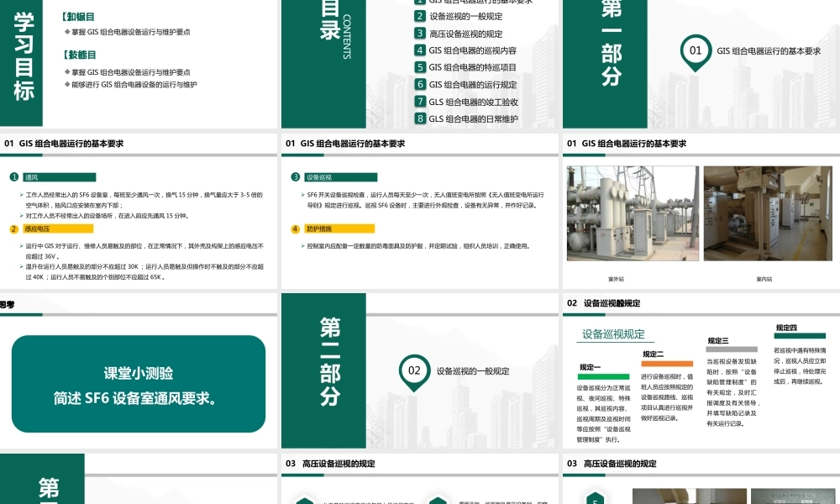Click the 课堂小测验 title text
This screenshot has width=840, height=504.
[139, 373]
